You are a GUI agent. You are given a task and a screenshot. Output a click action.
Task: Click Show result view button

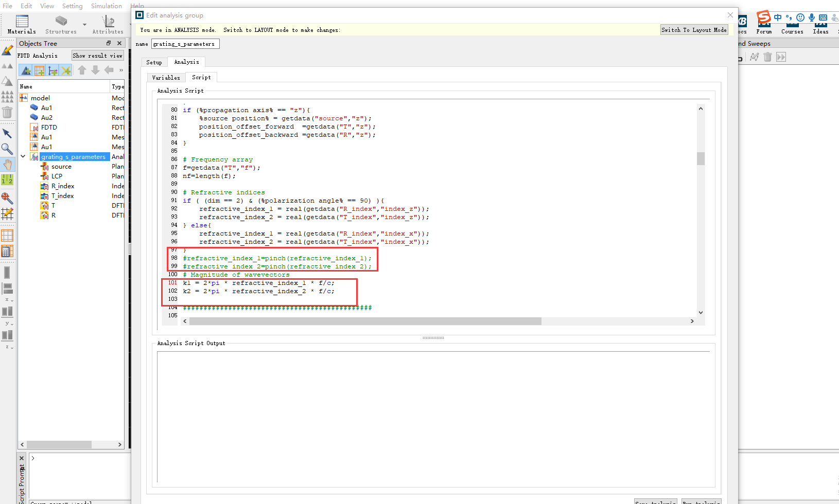point(98,56)
